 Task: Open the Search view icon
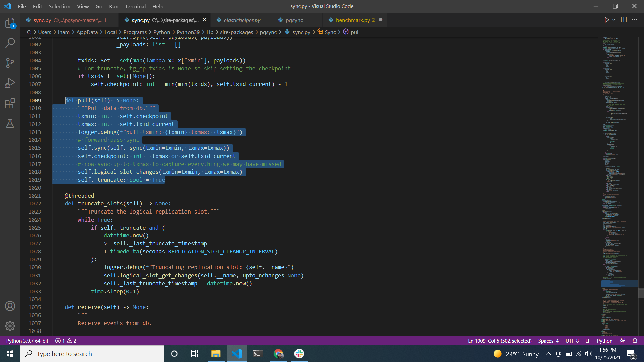point(10,43)
